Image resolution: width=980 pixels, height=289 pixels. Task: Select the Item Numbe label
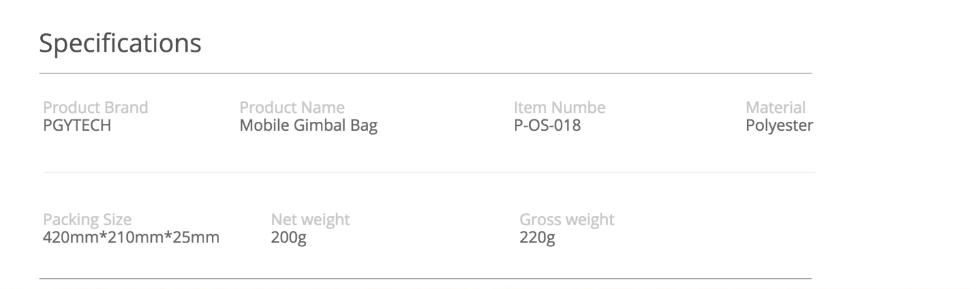pos(560,107)
